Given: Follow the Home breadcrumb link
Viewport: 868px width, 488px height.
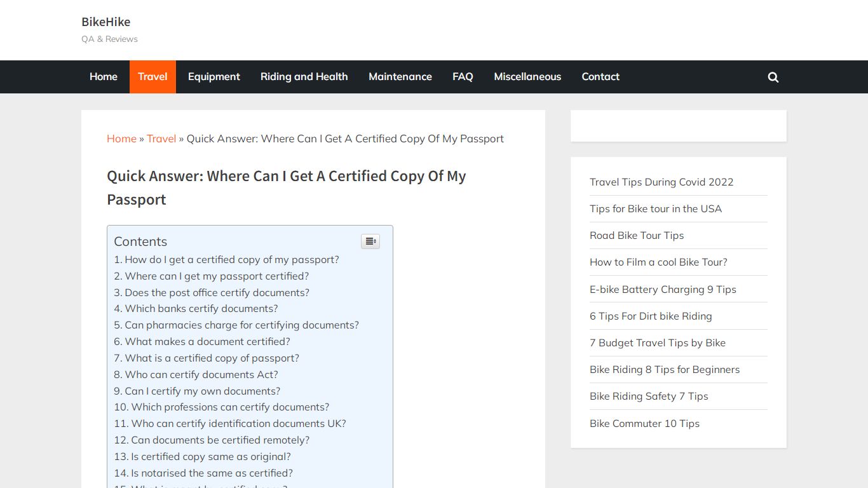Looking at the screenshot, I should (x=121, y=139).
